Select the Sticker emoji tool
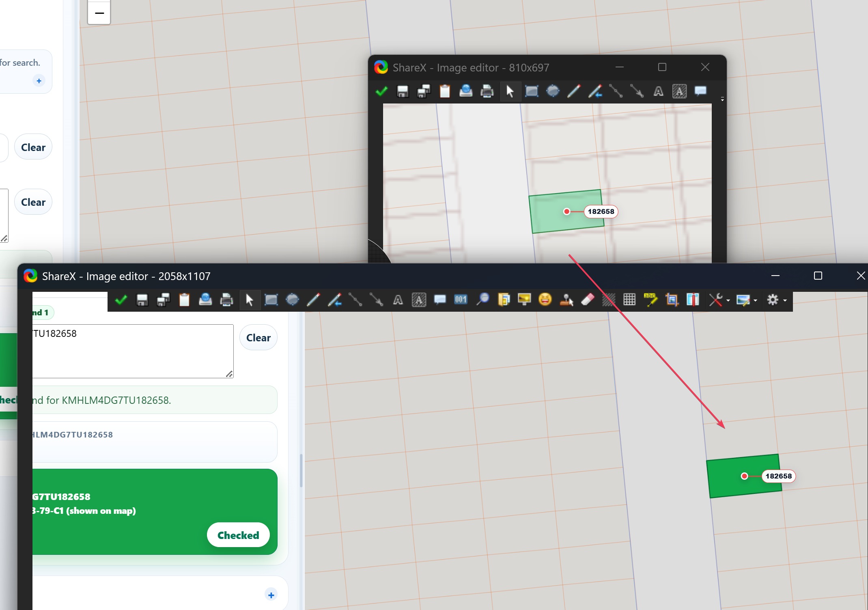 (x=545, y=300)
